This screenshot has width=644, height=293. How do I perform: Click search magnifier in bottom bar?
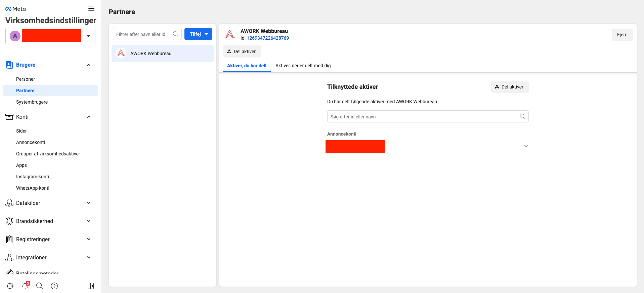tap(40, 286)
